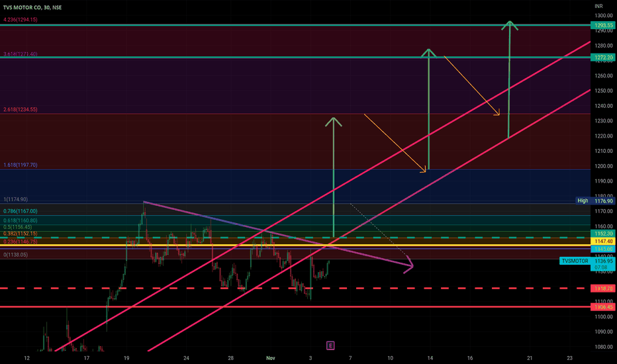Click 1210.00 on the price axis
The image size is (617, 364).
[x=604, y=151]
